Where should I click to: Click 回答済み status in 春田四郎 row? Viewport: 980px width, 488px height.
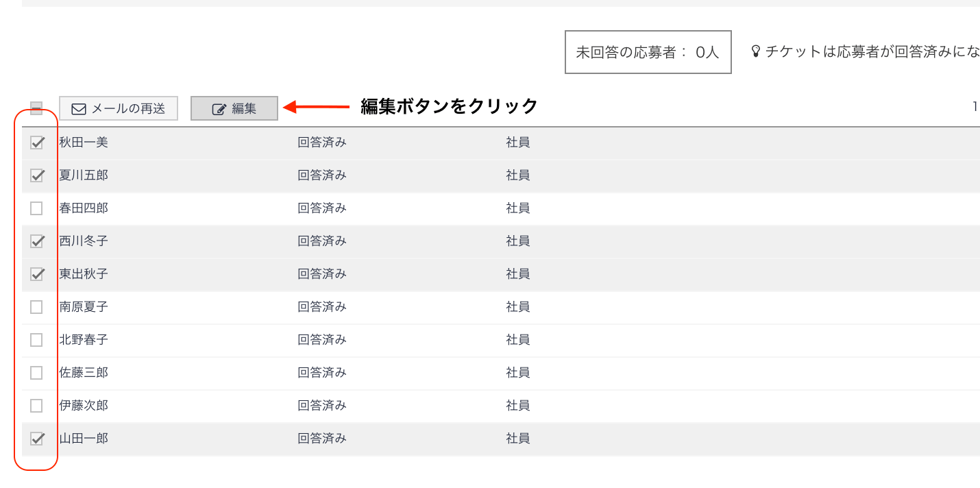click(x=322, y=208)
